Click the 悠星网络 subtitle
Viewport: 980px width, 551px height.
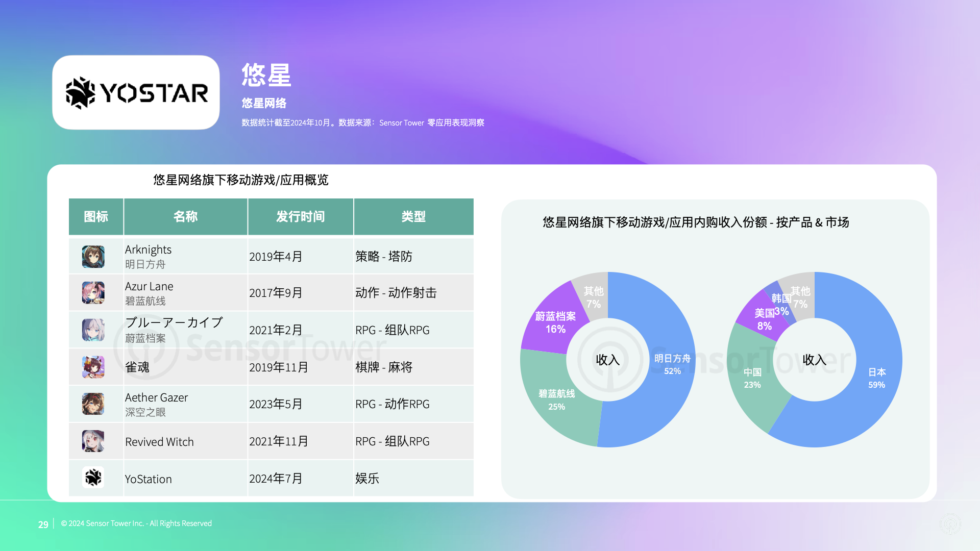click(x=264, y=103)
